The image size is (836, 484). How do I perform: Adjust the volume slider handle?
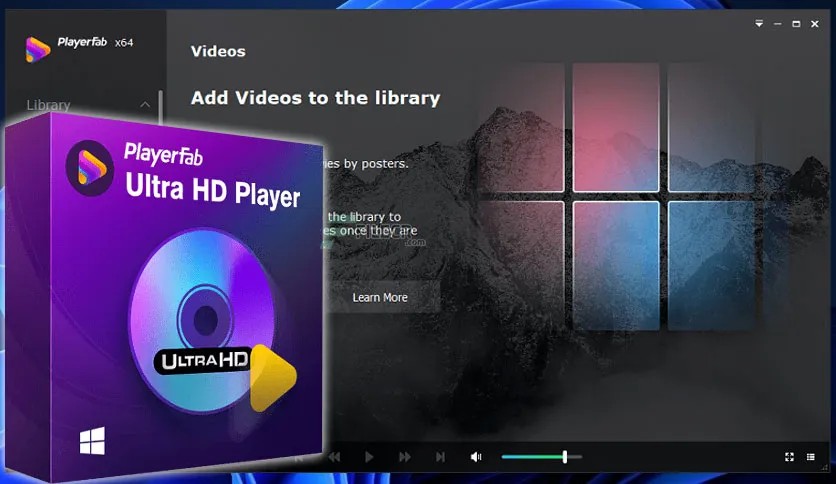pyautogui.click(x=565, y=457)
